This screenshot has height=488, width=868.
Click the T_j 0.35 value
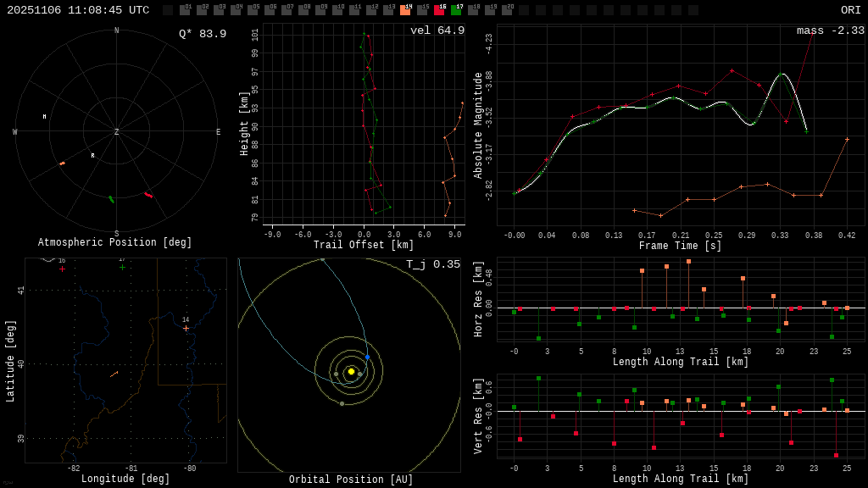coord(433,264)
